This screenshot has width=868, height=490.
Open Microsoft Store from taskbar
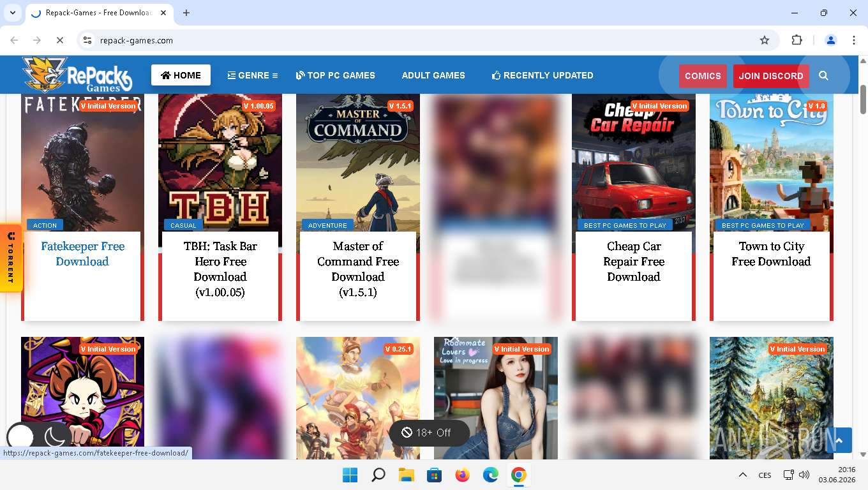(x=435, y=475)
